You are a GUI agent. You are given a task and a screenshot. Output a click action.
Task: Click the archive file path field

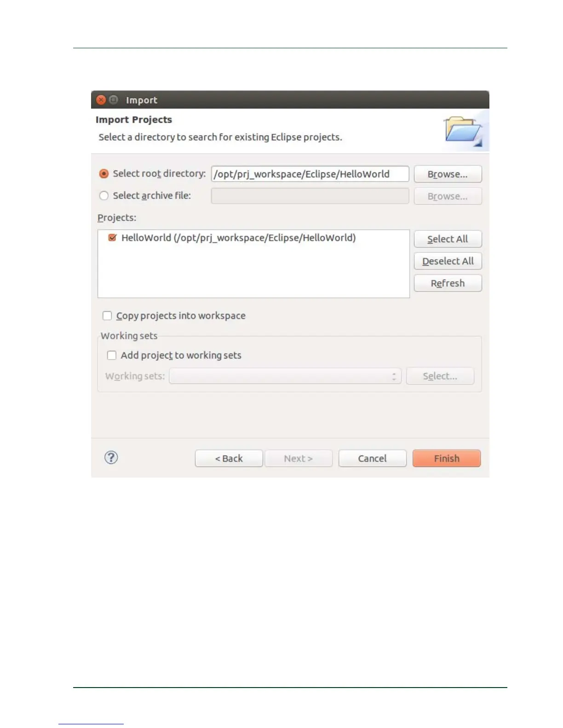point(310,196)
